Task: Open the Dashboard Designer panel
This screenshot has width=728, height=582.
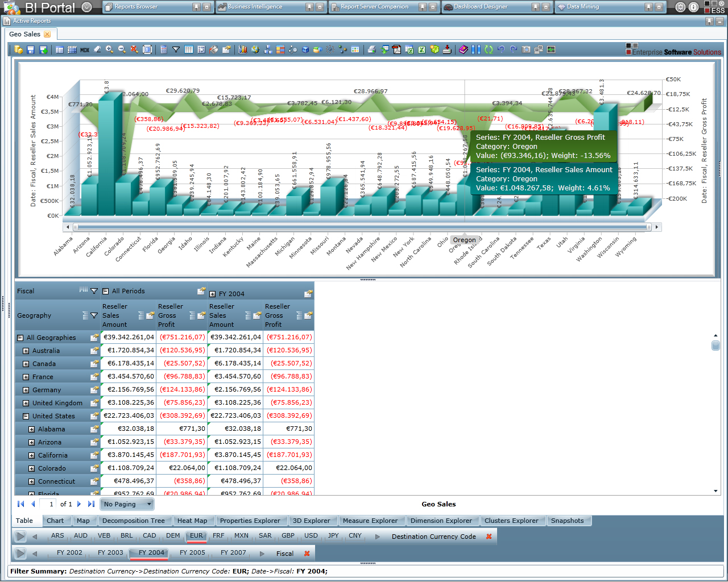Action: 497,7
